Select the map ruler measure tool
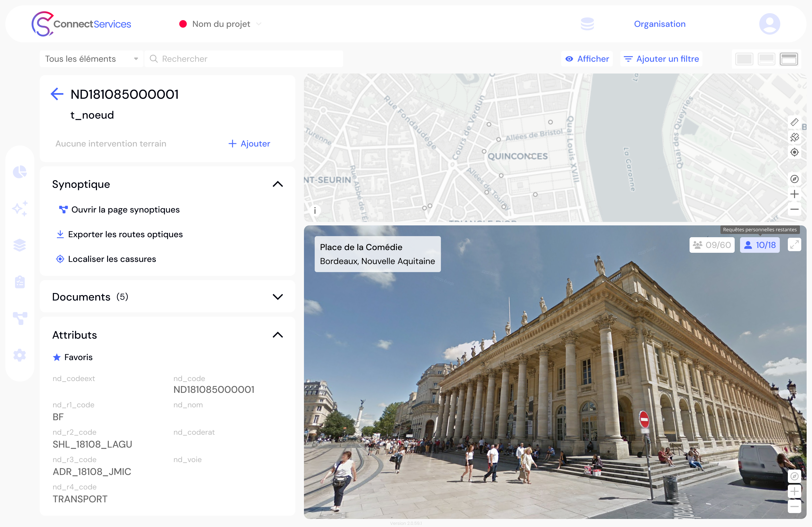 tap(794, 122)
